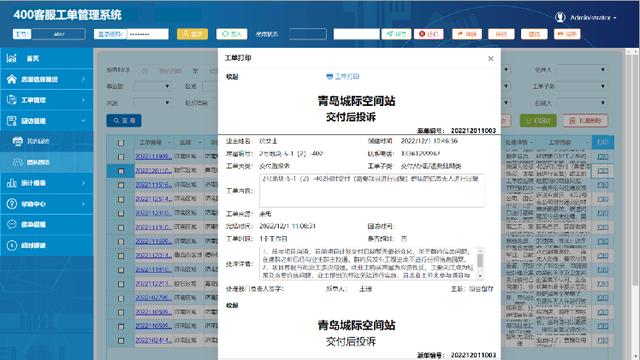Open the 帮助中心 sidebar menu item
Viewport: 640px width, 360px height.
coord(47,204)
